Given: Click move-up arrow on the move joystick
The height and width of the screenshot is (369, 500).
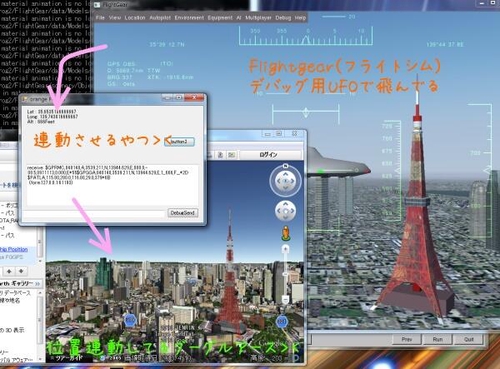Looking at the screenshot, I should coord(285,204).
